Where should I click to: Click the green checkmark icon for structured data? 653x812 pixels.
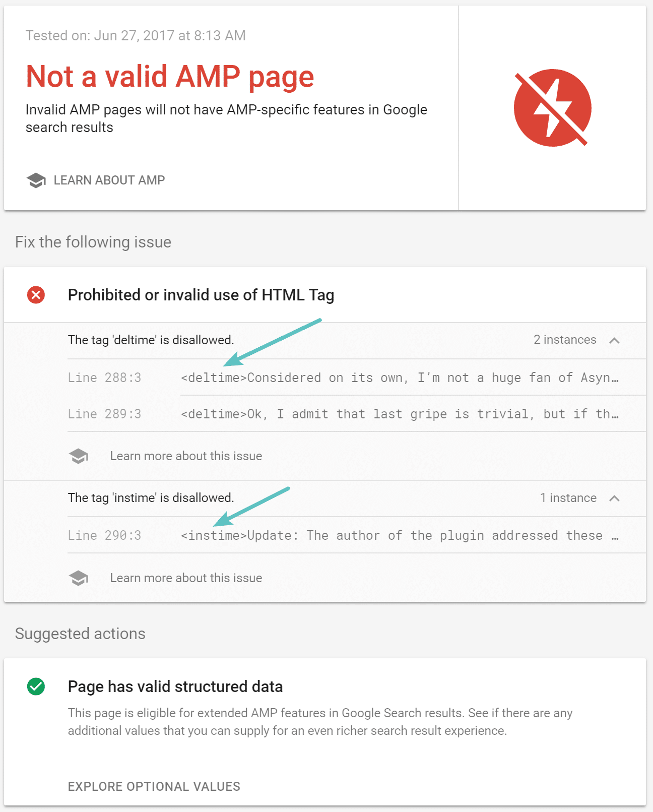click(35, 686)
